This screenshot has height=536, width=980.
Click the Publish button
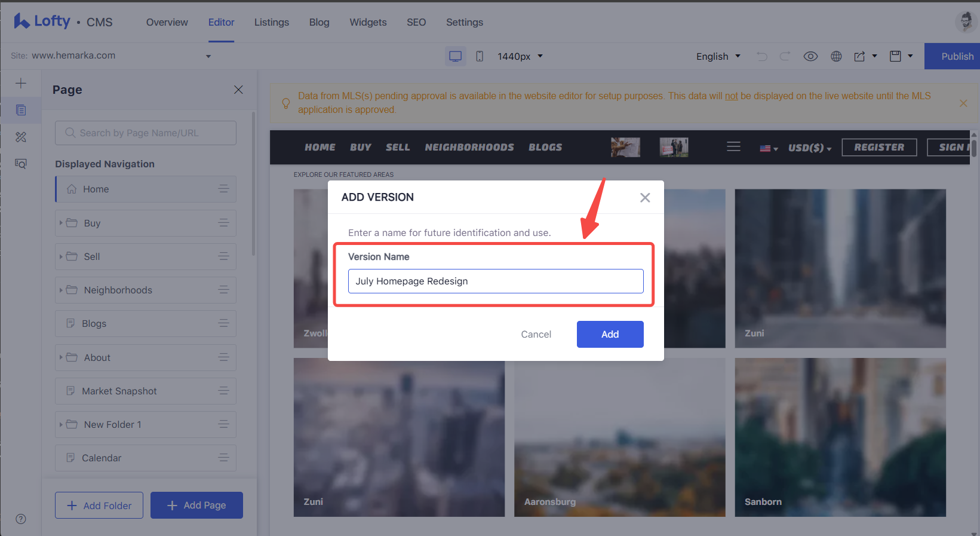pyautogui.click(x=953, y=56)
